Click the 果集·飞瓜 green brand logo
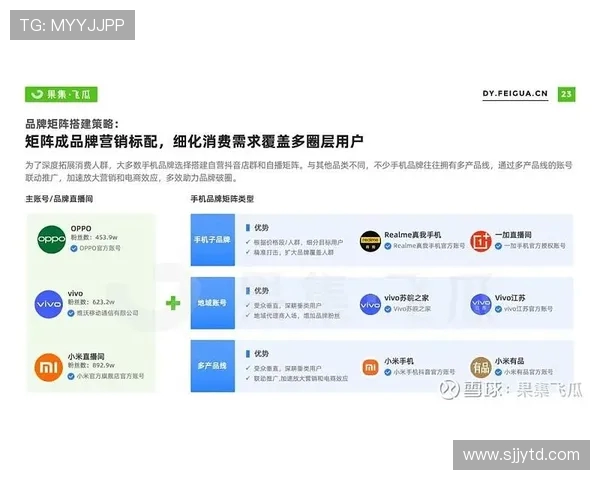Screen dimensions: 600x480 (x=61, y=94)
